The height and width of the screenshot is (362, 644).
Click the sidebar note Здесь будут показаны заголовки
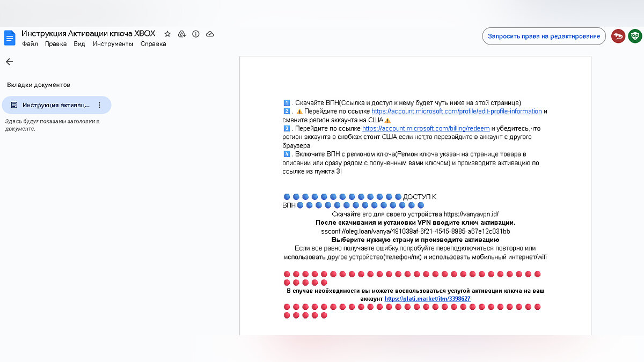tap(52, 125)
